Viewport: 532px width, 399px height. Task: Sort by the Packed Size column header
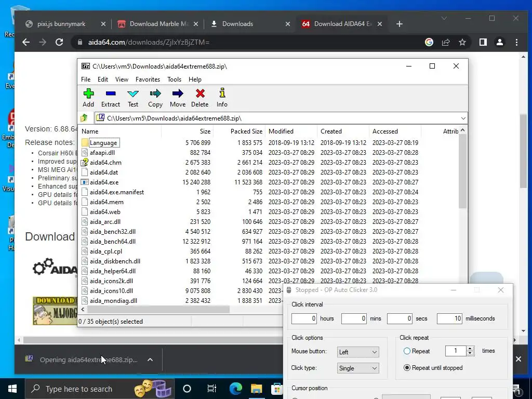(239, 131)
